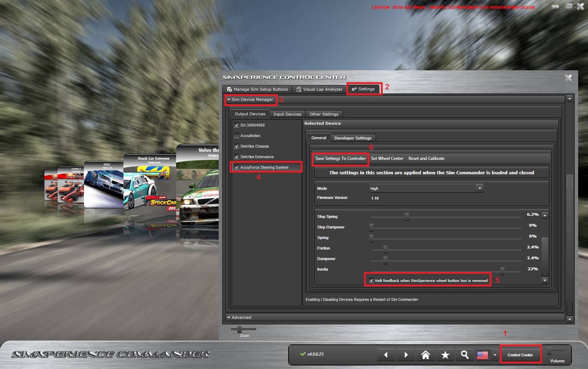Enable the AccuMotion device checkbox

pos(237,136)
